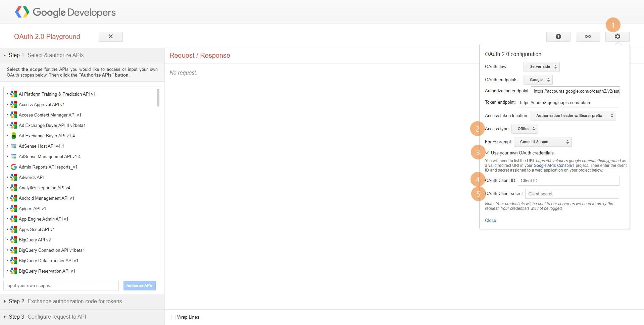Open the OAuth flow Server-side dropdown

541,66
